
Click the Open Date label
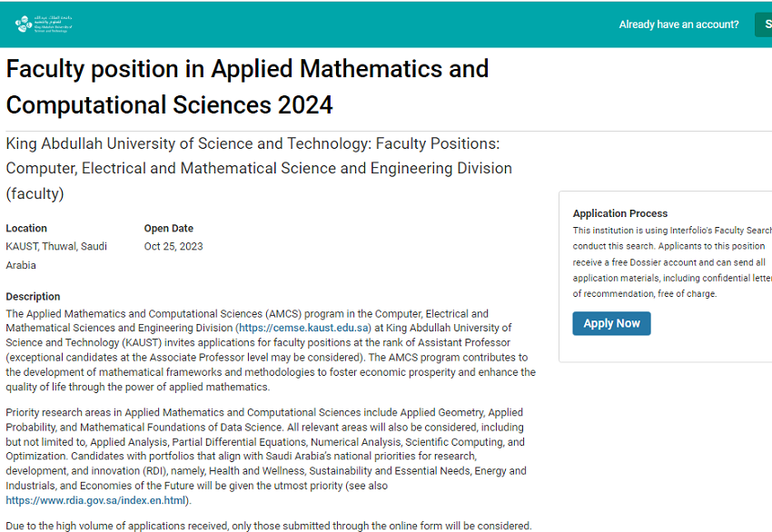click(168, 228)
